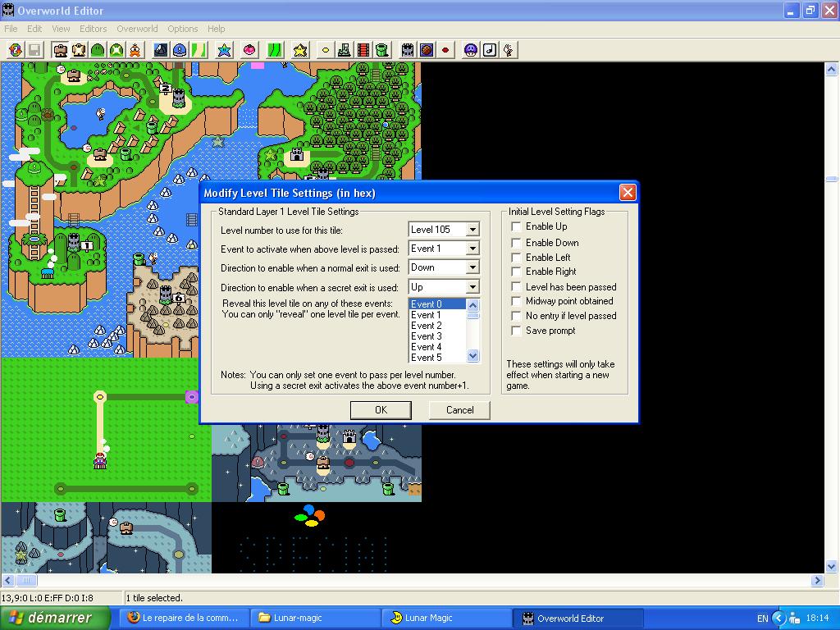Viewport: 840px width, 630px height.
Task: Expand the normal exit direction dropdown
Action: coord(472,267)
